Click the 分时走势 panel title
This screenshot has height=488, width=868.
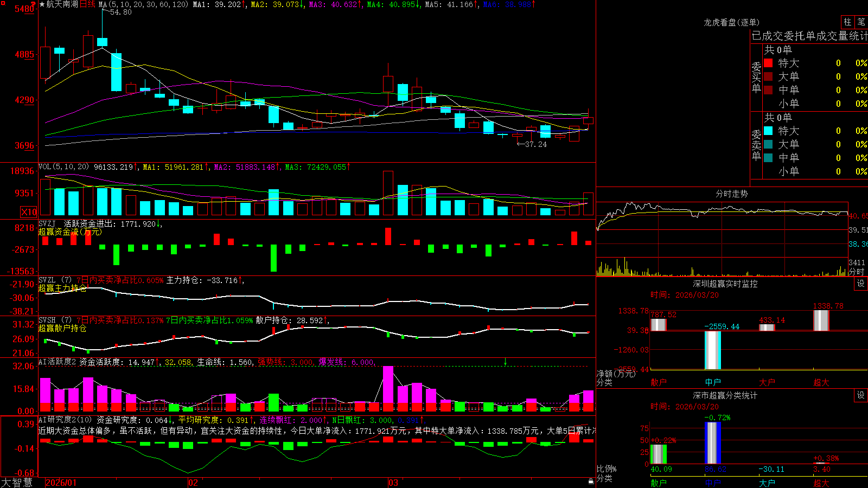tap(731, 194)
